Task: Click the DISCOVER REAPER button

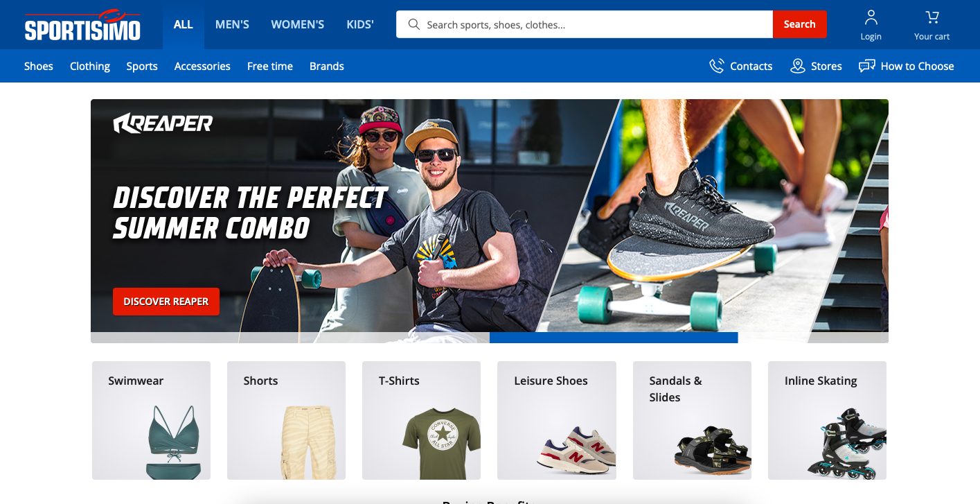Action: click(x=166, y=302)
